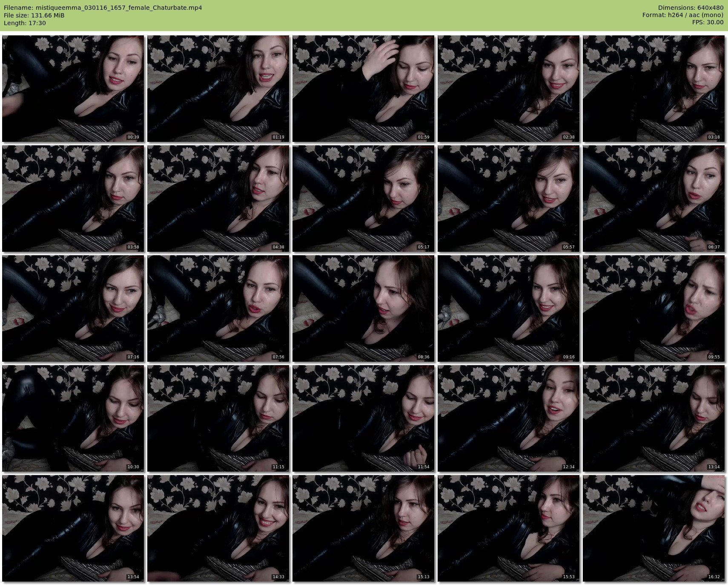Open the frame at 09:16
The height and width of the screenshot is (585, 728).
tap(509, 308)
